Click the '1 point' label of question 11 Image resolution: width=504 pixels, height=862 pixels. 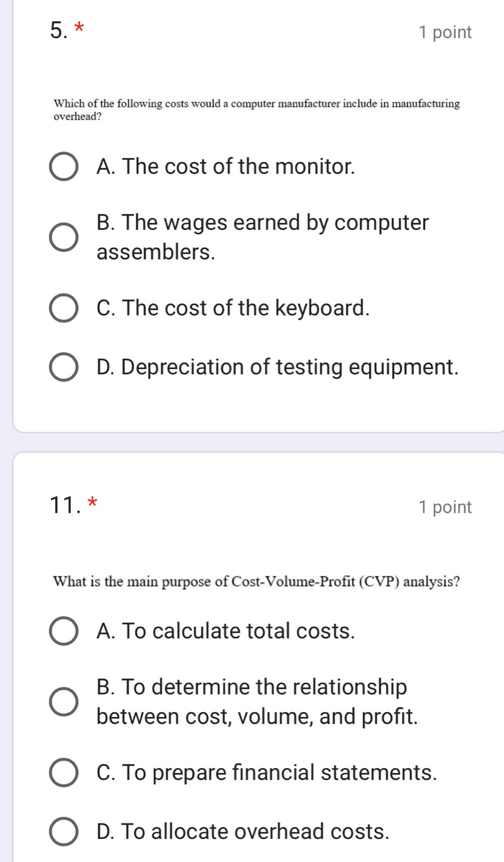[445, 507]
